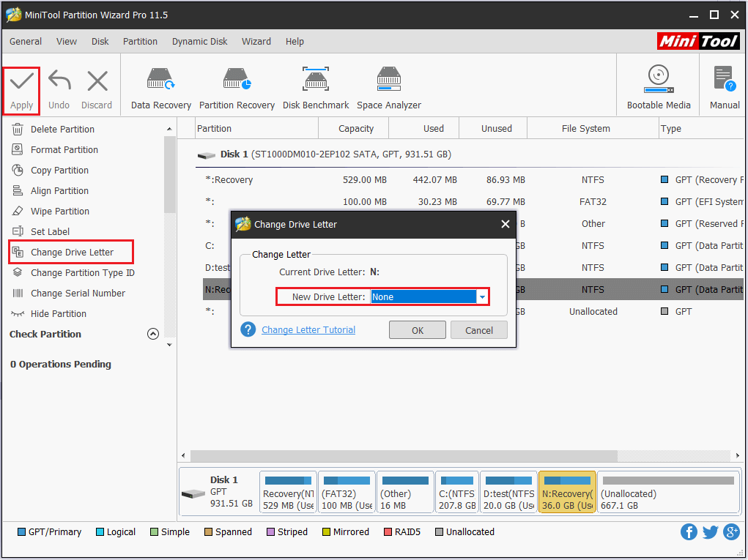748x560 pixels.
Task: Close the Change Drive Letter dialog
Action: [506, 224]
